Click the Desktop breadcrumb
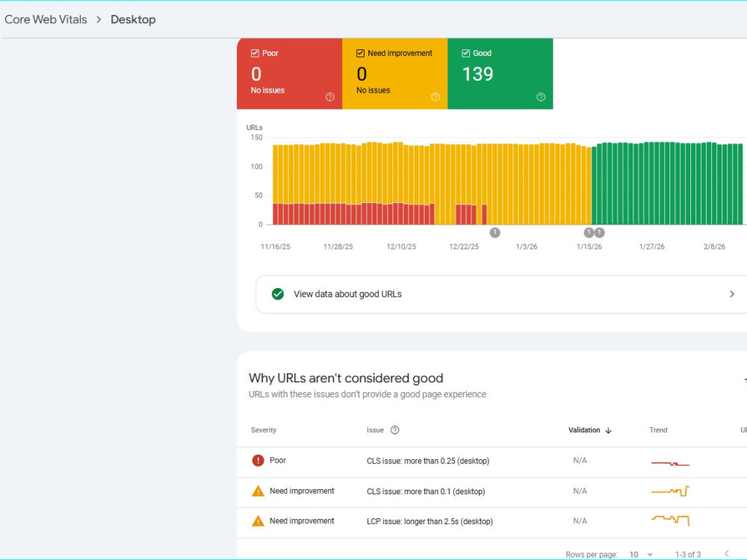The width and height of the screenshot is (747, 560). point(133,19)
